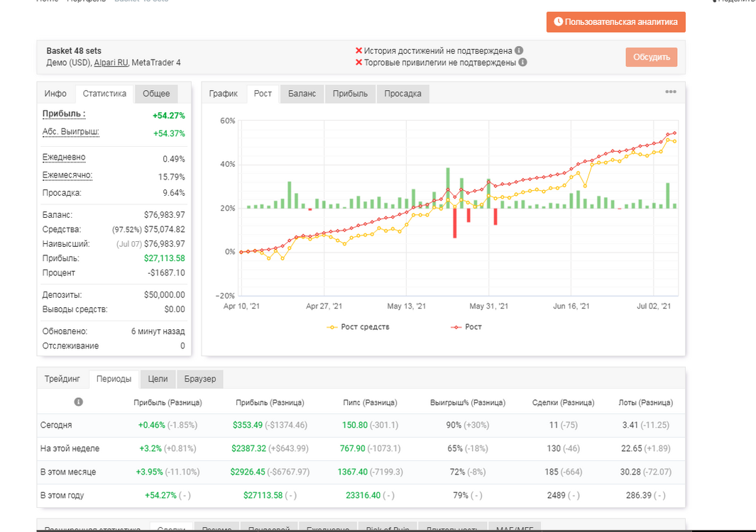Click this year's lots 286.39

coord(639,495)
